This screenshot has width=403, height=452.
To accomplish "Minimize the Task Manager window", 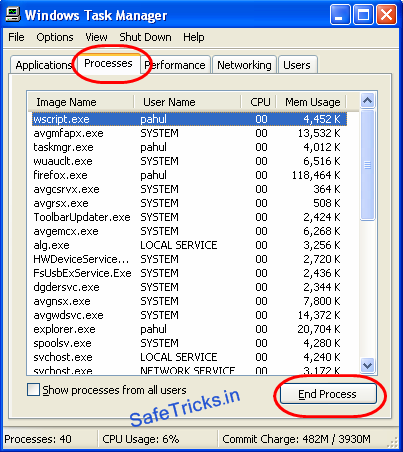I will 340,15.
